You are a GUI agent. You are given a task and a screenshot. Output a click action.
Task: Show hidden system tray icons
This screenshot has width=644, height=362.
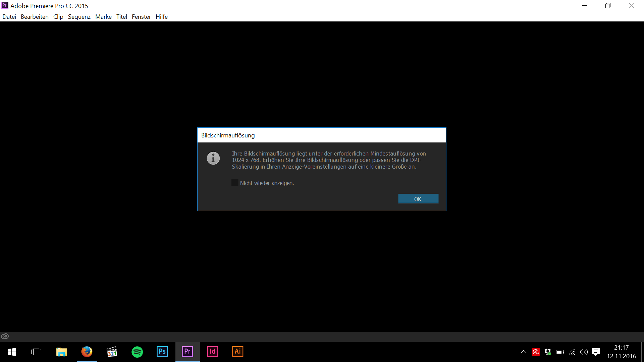(523, 352)
